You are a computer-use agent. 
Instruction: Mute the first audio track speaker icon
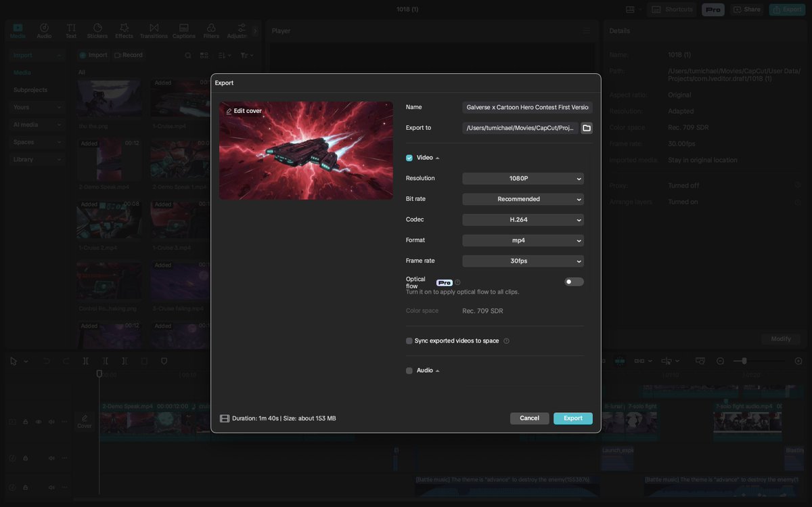[51, 458]
